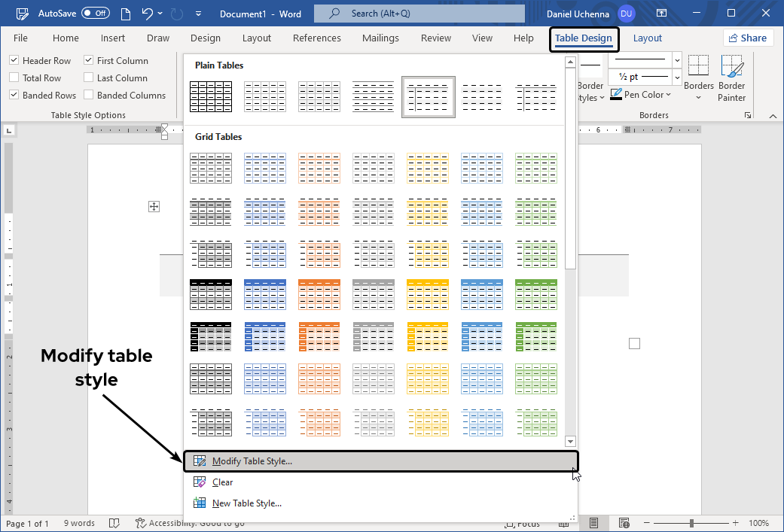Expand the Pen Color dropdown

(670, 95)
